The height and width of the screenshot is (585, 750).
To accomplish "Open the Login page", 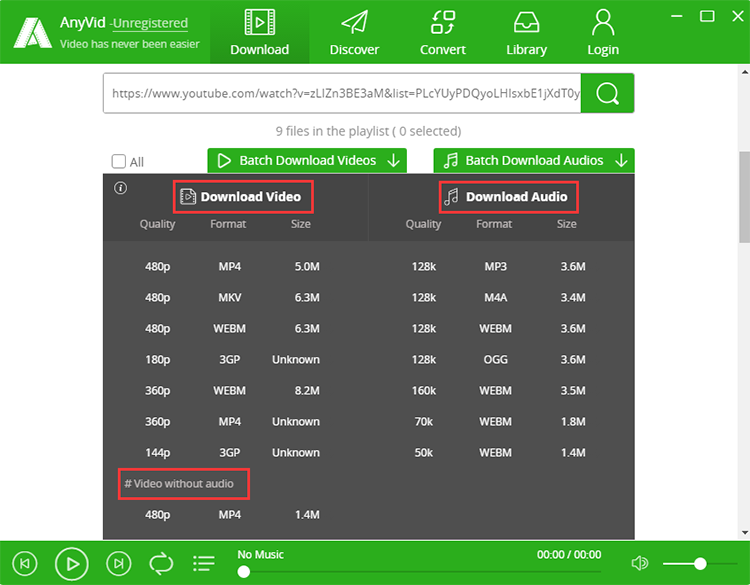I will pos(603,32).
